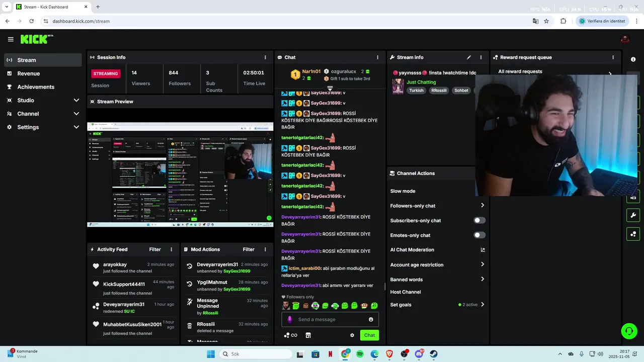Select Stream in the sidebar
Screen dimensions: 644x362
click(43, 60)
